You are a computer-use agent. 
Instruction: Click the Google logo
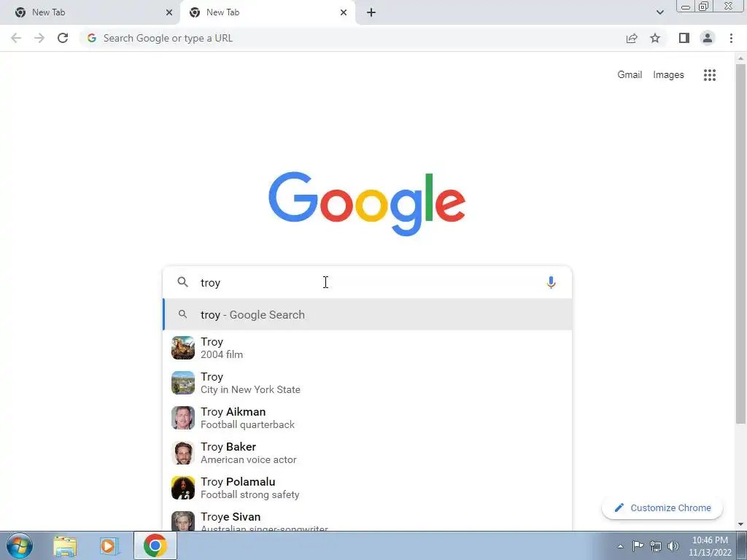click(367, 204)
